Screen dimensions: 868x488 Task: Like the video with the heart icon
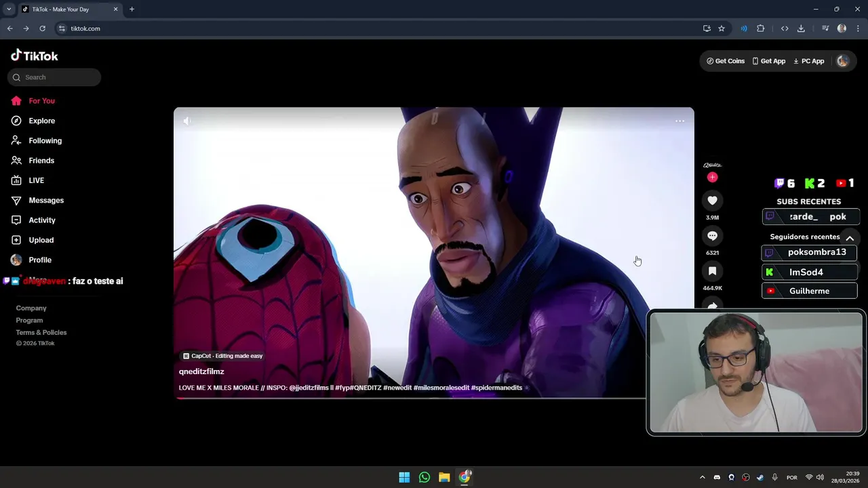[712, 201]
